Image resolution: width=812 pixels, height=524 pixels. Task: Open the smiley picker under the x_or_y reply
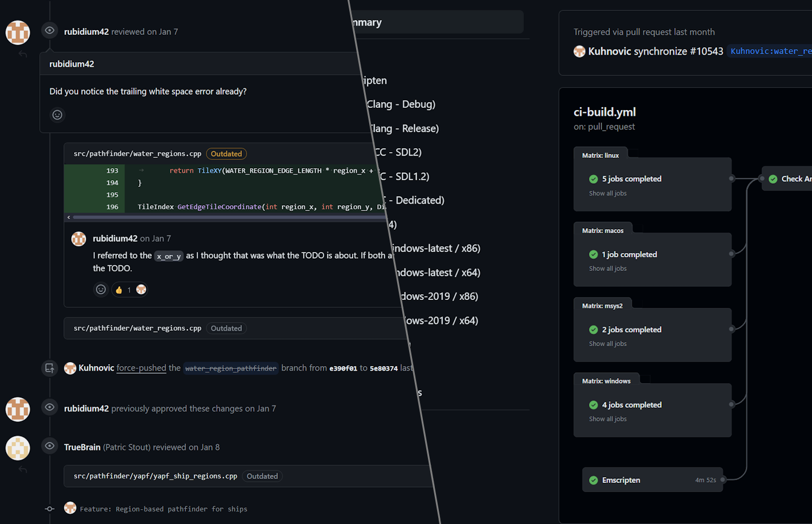(x=101, y=289)
